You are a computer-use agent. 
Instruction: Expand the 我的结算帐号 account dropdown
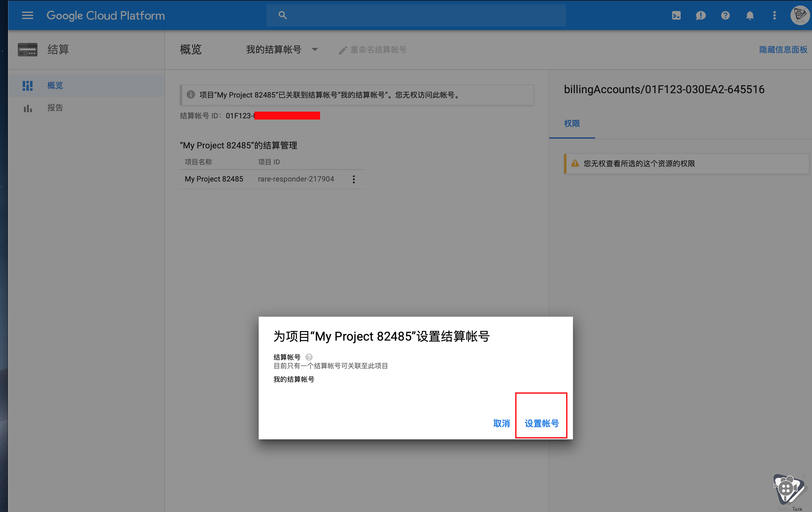pos(282,50)
